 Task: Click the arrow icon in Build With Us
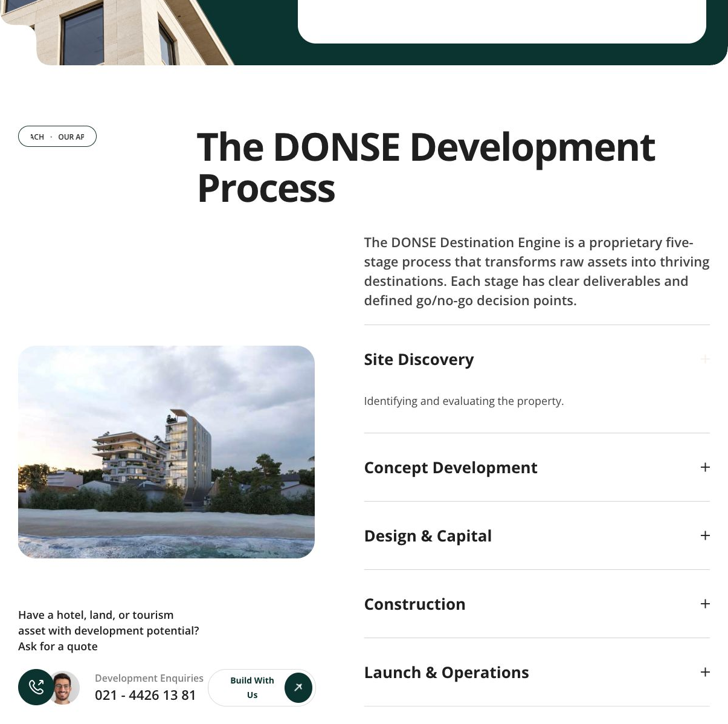pos(298,688)
